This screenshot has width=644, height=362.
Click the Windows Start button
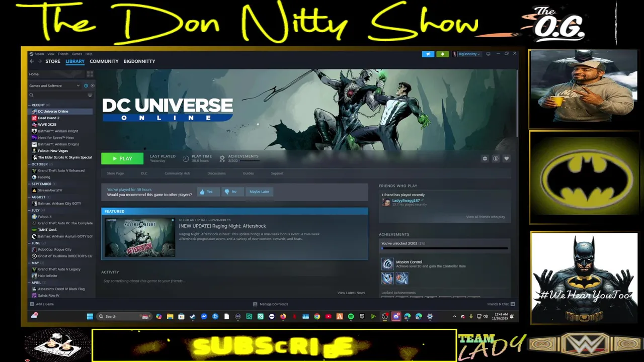pyautogui.click(x=90, y=316)
